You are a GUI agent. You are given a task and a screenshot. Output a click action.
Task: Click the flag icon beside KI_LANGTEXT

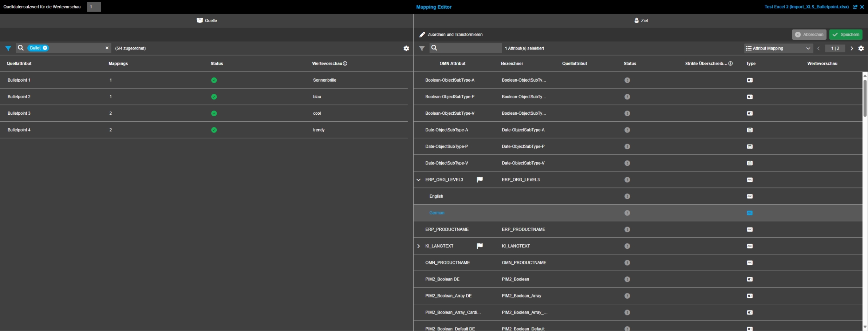tap(480, 246)
